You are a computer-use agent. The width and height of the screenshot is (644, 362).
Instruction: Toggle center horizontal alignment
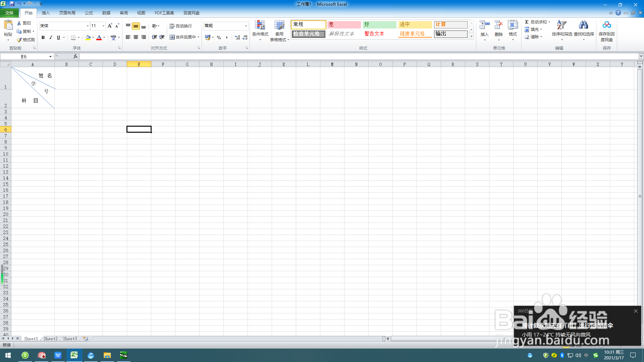click(x=136, y=37)
